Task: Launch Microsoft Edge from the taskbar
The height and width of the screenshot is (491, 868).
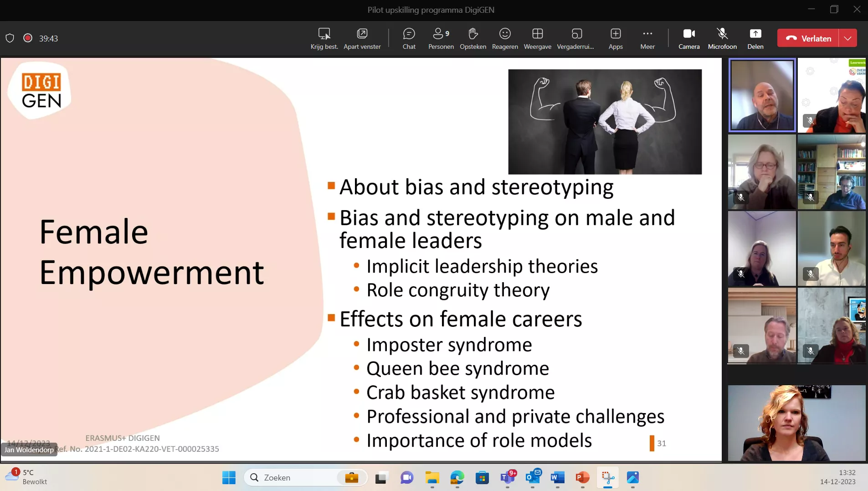Action: coord(457,477)
